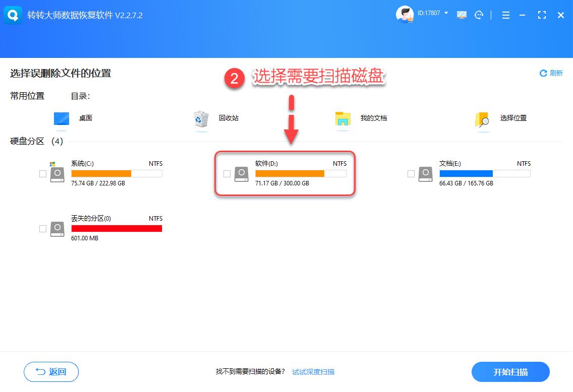Select the choose location folder-search icon

[x=483, y=119]
